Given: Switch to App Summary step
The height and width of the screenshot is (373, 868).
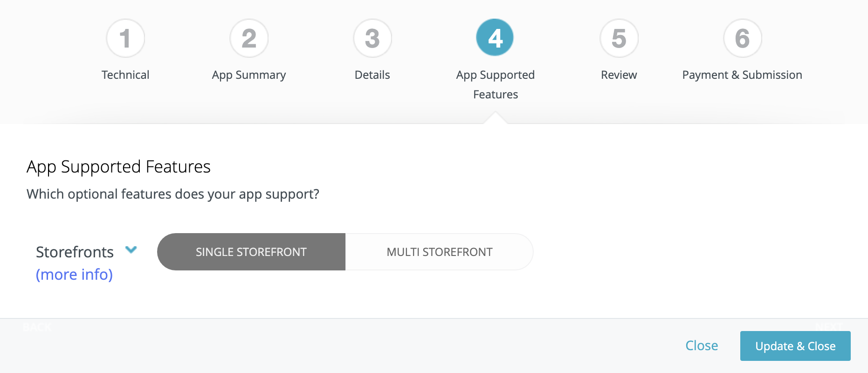Looking at the screenshot, I should pyautogui.click(x=249, y=74).
